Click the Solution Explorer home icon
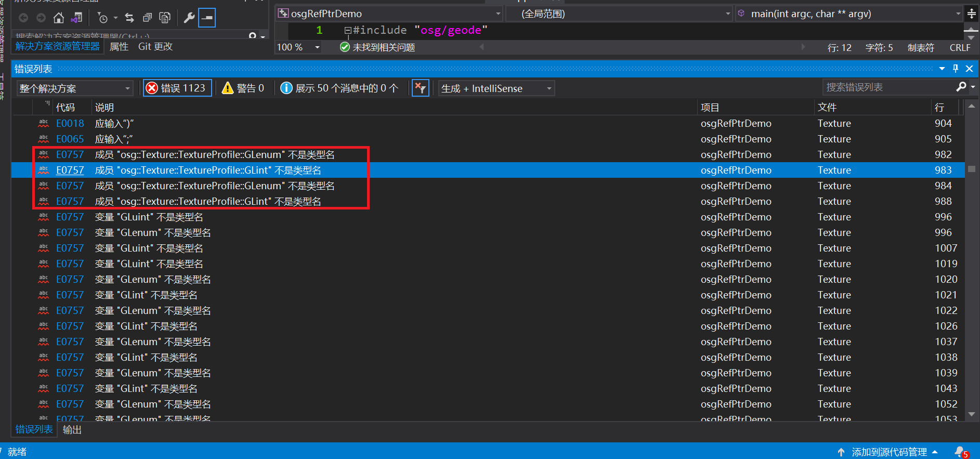 point(59,18)
